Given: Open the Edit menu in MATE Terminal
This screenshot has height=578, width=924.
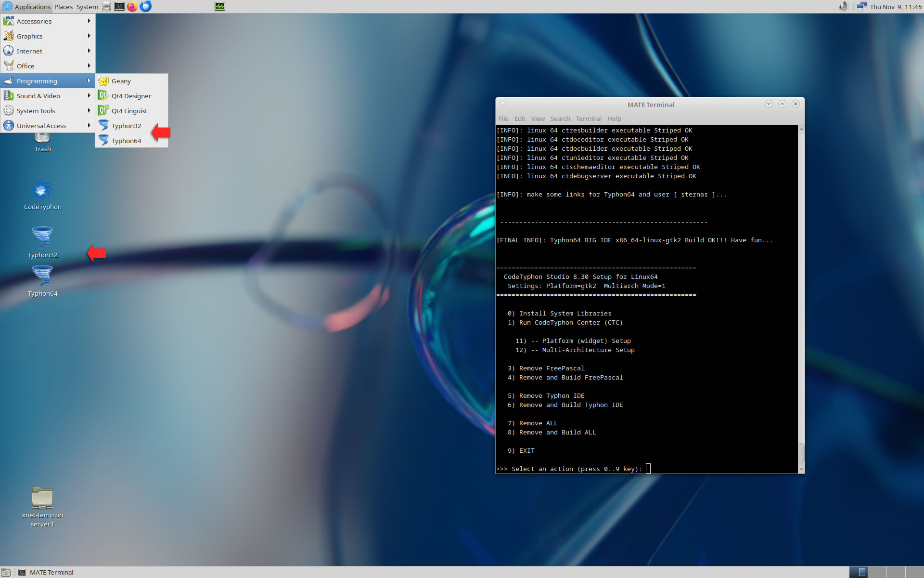Looking at the screenshot, I should [520, 118].
